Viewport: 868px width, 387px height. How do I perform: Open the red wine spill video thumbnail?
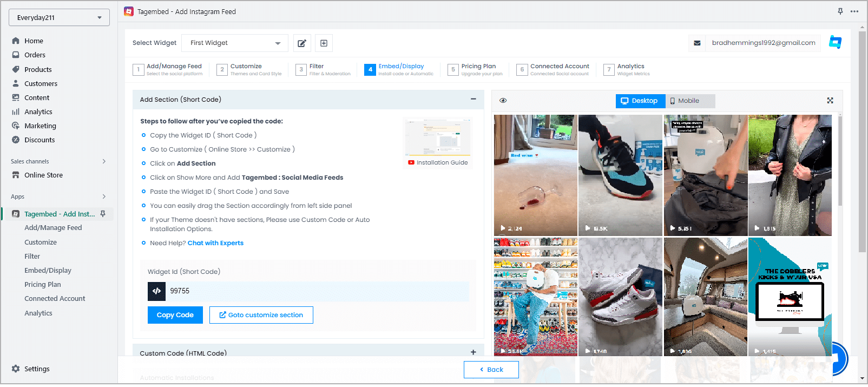[536, 175]
